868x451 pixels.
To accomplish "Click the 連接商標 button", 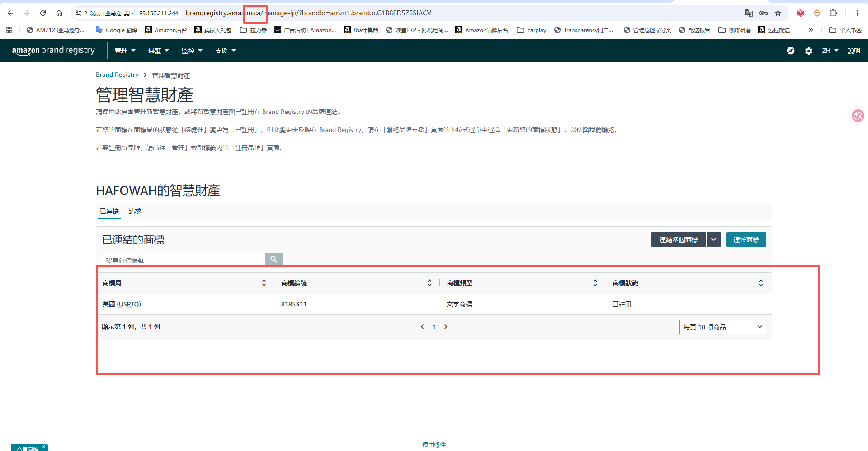I will 746,240.
